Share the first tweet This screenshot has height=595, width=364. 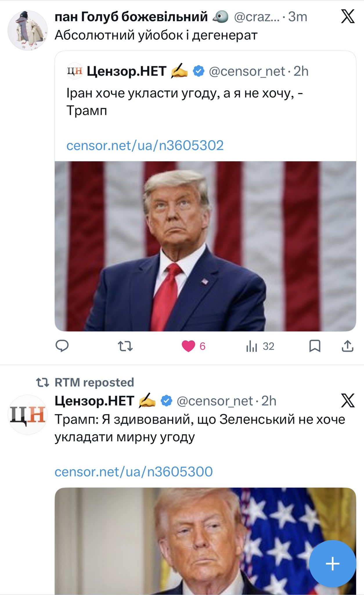pyautogui.click(x=347, y=346)
